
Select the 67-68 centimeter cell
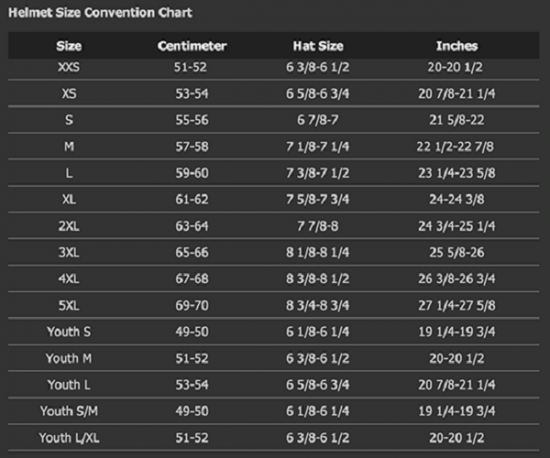(192, 279)
